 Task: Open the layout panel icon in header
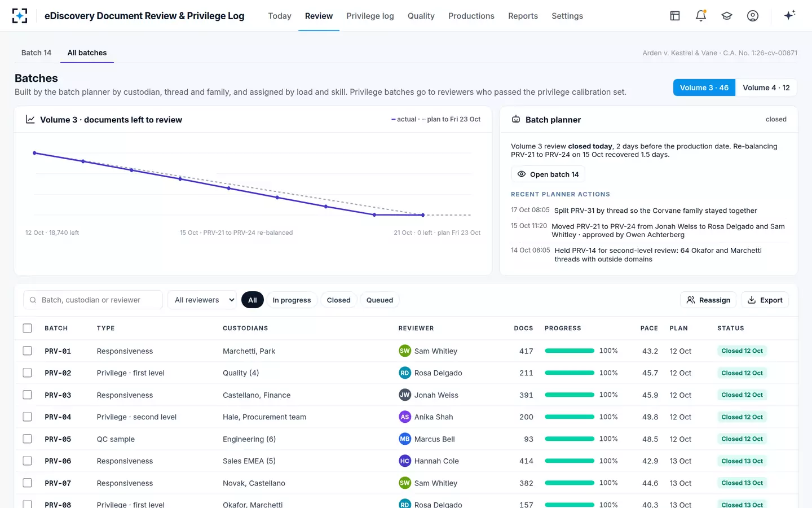point(675,16)
